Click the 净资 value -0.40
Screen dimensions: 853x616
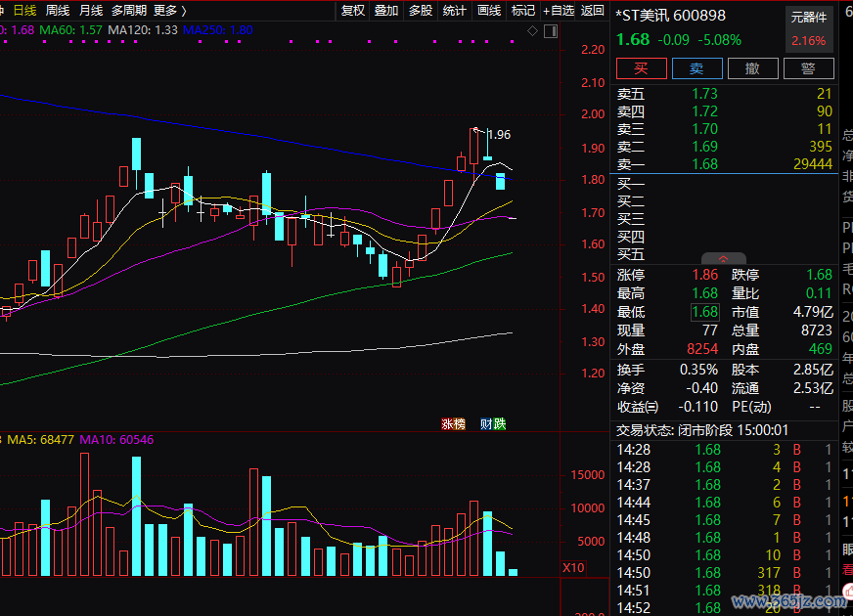click(x=701, y=388)
